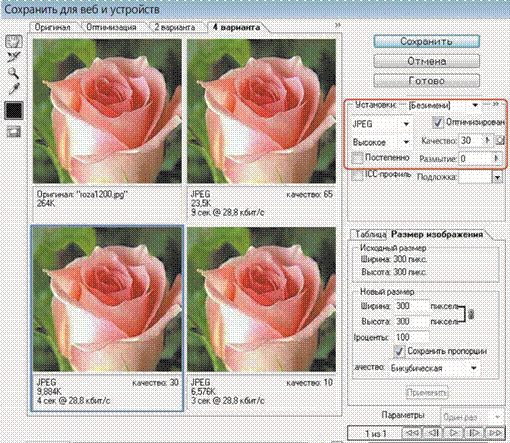Viewport: 510px width, 443px height.
Task: Open the JPEG format dropdown
Action: click(382, 124)
